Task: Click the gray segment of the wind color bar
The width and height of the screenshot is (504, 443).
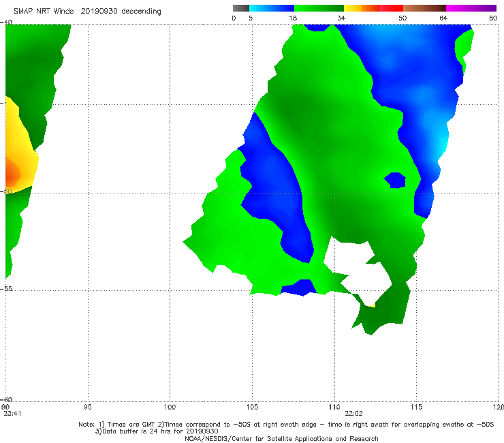Action: point(240,8)
